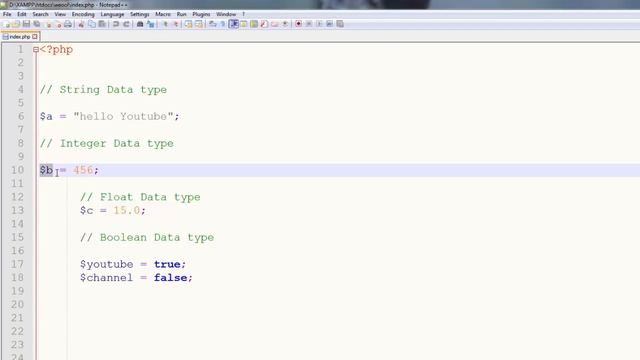This screenshot has height=360, width=640.
Task: Open the ? help menu
Action: pyautogui.click(x=244, y=14)
